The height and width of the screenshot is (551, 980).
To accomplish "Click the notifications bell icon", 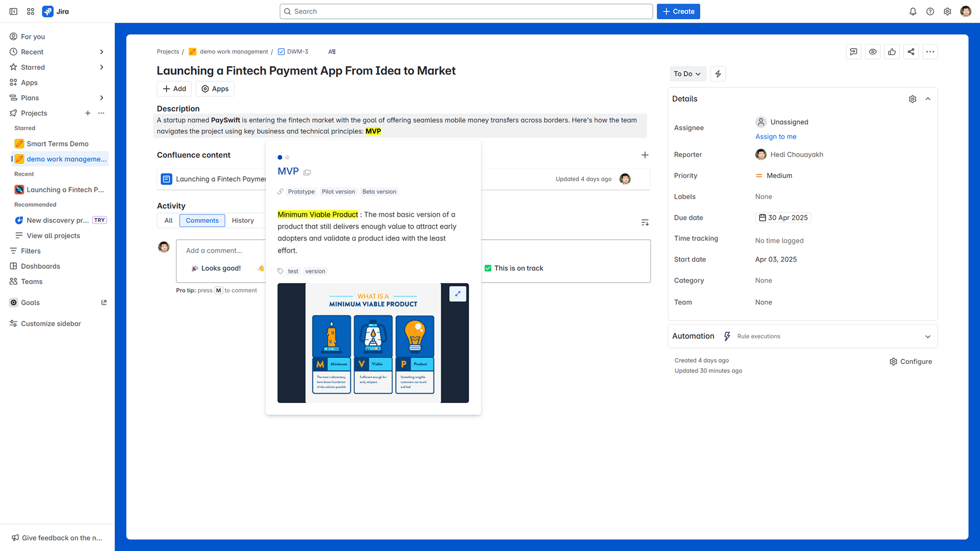I will pos(913,11).
